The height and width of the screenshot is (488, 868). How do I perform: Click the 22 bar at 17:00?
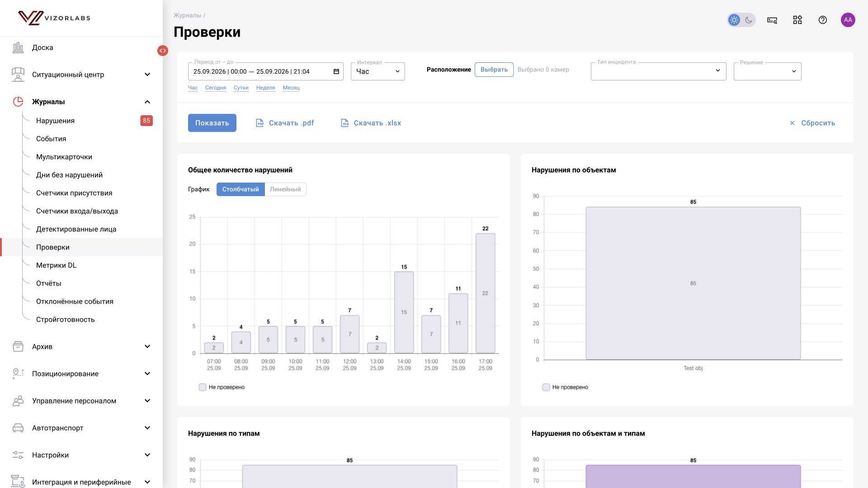click(486, 293)
